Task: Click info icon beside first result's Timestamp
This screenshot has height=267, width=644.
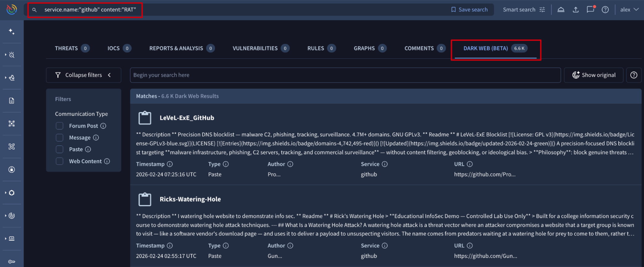Action: click(x=170, y=164)
